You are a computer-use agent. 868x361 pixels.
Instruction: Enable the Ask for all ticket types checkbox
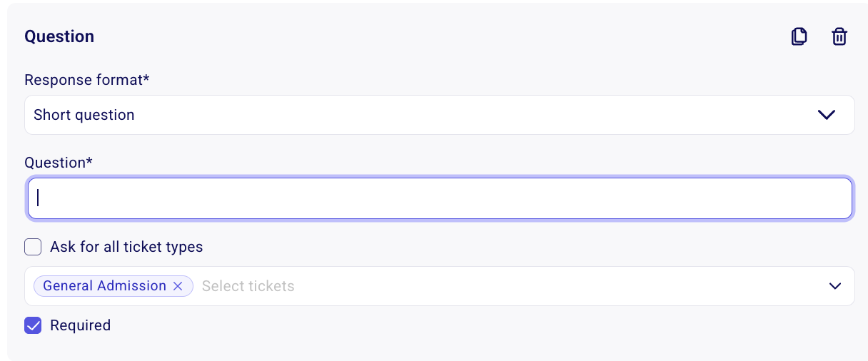(33, 248)
